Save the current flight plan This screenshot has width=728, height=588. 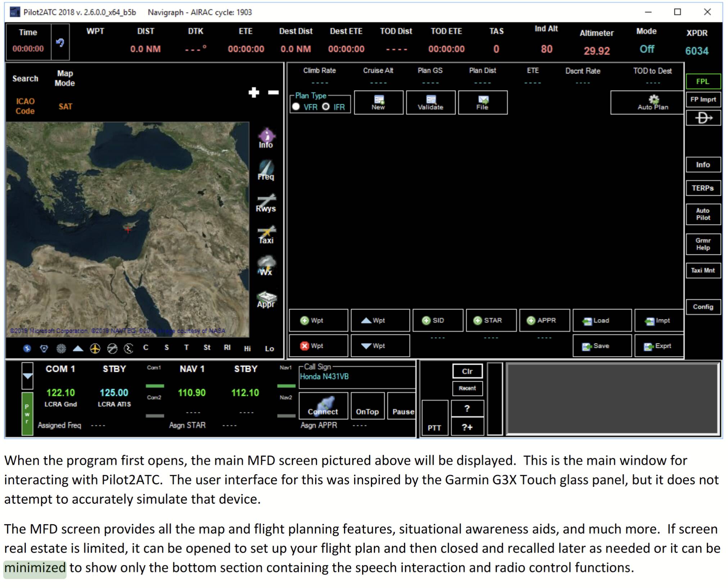click(602, 346)
